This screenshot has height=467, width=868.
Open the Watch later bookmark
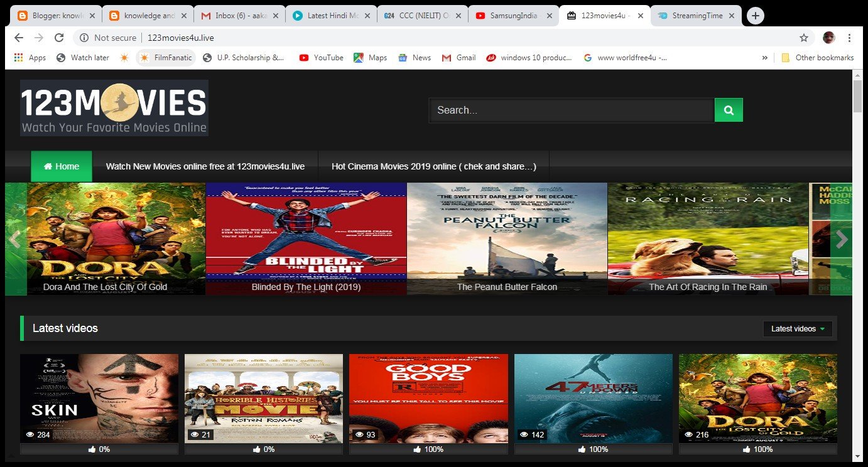point(82,57)
